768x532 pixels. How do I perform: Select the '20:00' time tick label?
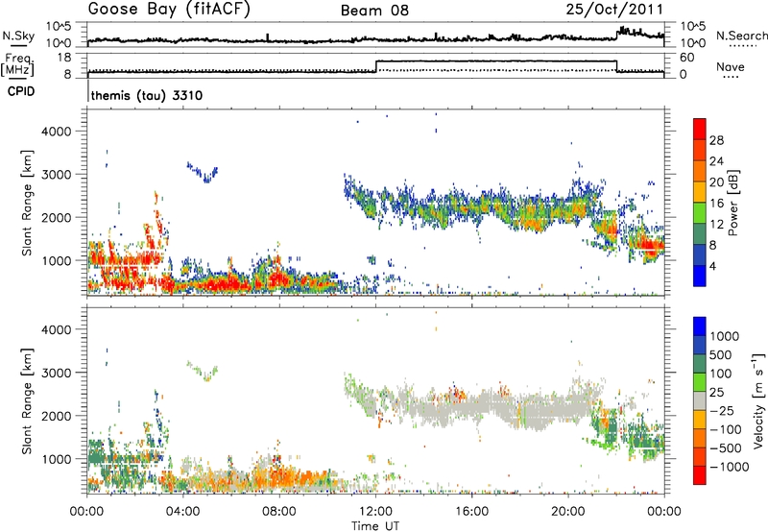click(567, 511)
